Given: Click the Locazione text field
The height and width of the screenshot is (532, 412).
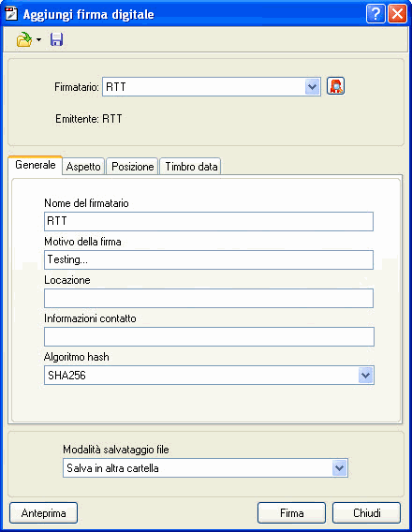Looking at the screenshot, I should pos(209,298).
